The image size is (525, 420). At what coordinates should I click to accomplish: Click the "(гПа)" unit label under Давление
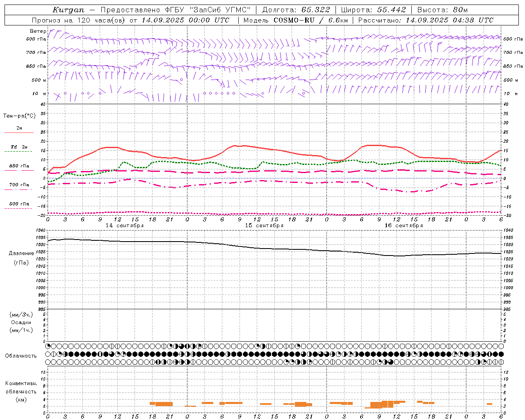point(21,263)
